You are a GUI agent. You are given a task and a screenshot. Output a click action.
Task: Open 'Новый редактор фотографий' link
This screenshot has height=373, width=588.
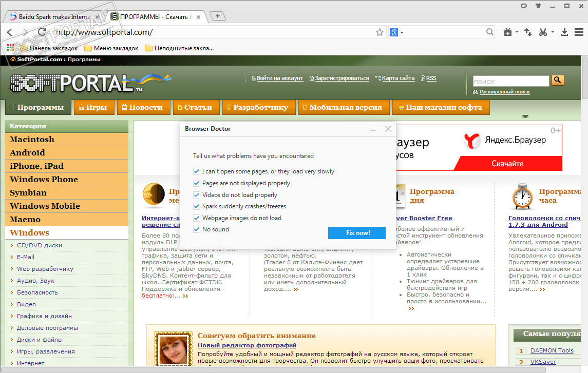coord(246,345)
